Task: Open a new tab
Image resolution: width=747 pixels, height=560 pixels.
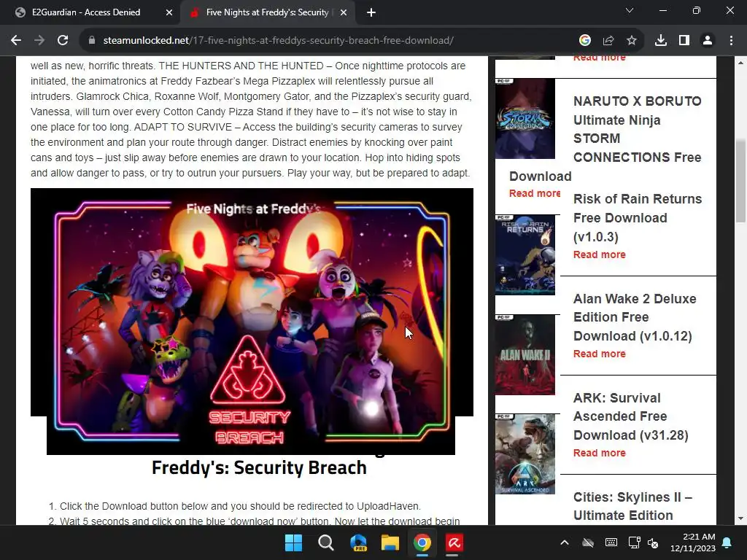Action: point(371,13)
